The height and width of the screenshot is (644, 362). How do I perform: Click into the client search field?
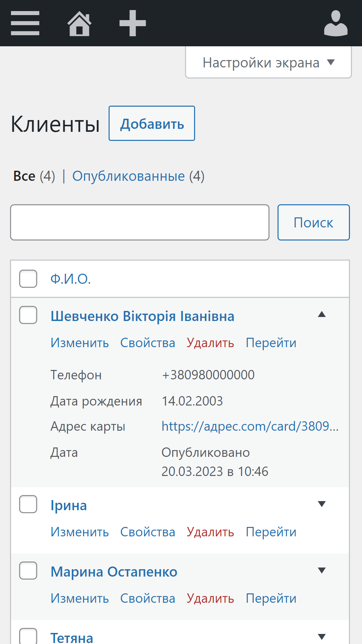pos(140,222)
